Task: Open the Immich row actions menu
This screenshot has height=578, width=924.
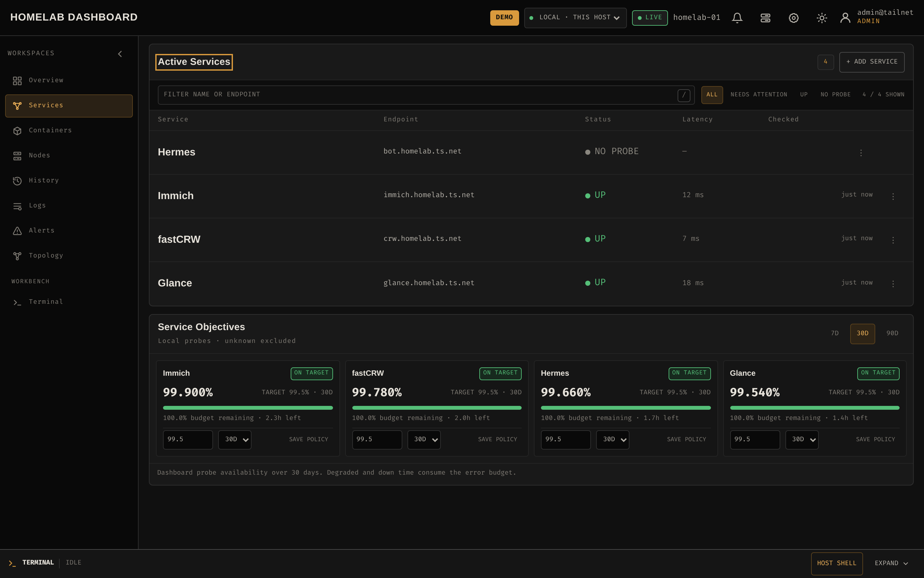Action: (x=893, y=197)
